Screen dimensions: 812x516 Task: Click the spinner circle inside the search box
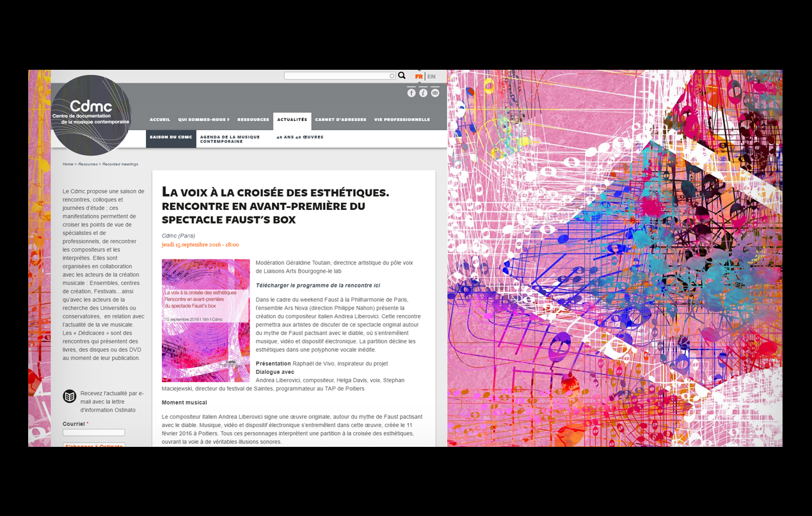click(392, 76)
